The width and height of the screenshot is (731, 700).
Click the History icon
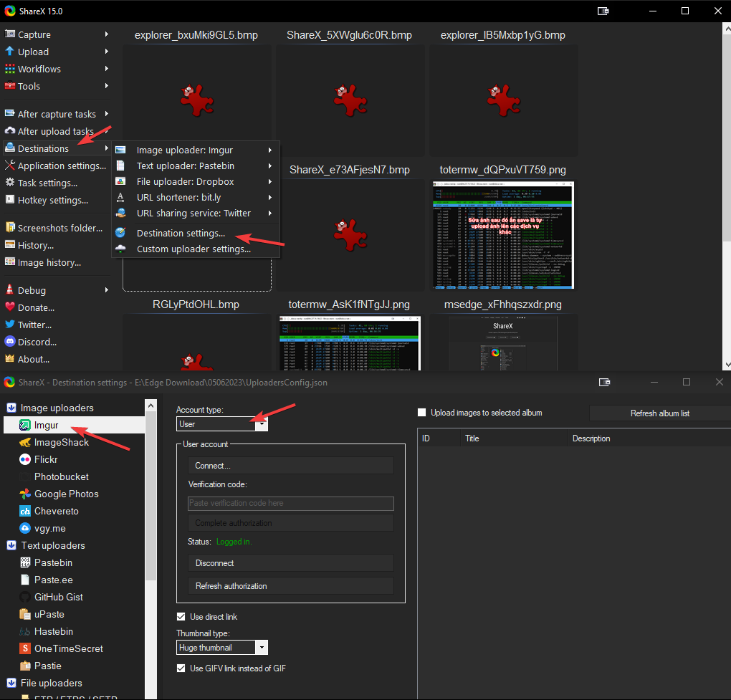point(10,245)
